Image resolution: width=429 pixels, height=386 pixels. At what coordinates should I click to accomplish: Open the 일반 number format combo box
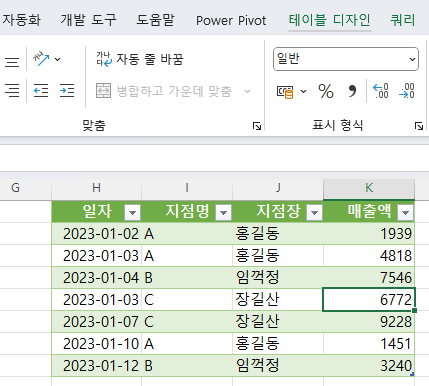346,59
